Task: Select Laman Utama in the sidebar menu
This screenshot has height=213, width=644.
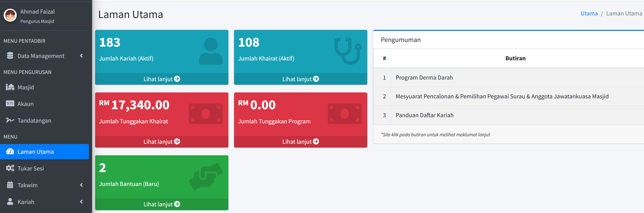Action: 35,152
